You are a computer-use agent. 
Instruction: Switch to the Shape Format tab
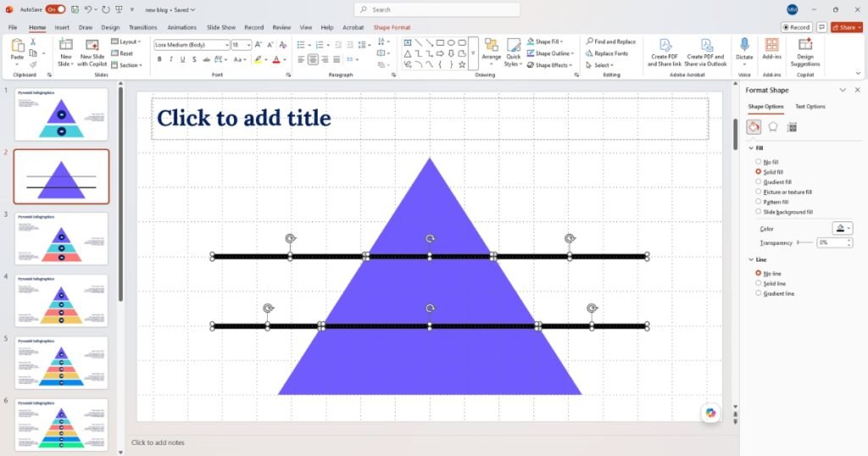(392, 27)
